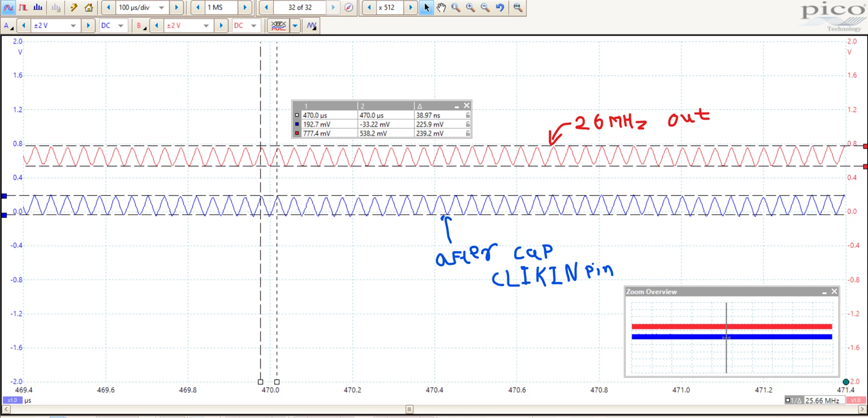Open the serial decoding dropdown arrow
The height and width of the screenshot is (418, 868).
[295, 26]
